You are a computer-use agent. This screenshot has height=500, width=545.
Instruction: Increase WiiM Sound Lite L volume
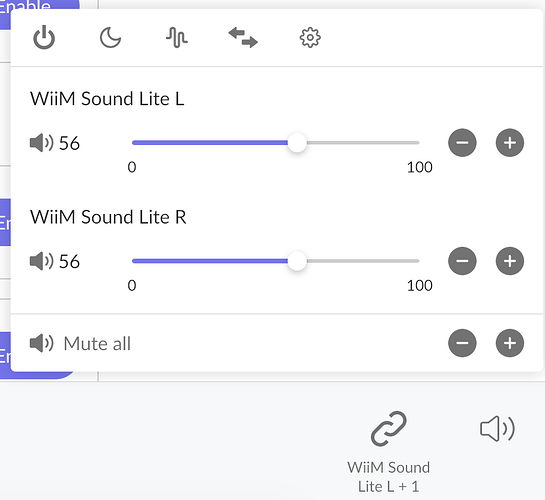tap(510, 143)
